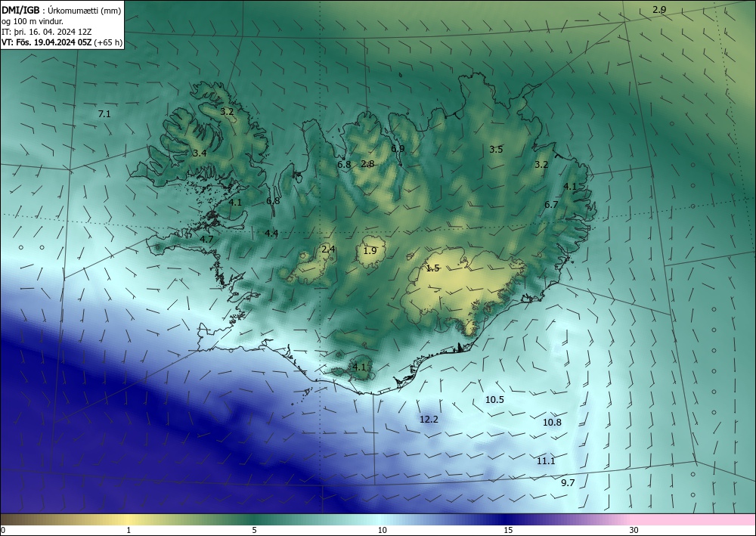The width and height of the screenshot is (756, 536).
Task: Click the 3.5 value on the map
Action: point(496,150)
